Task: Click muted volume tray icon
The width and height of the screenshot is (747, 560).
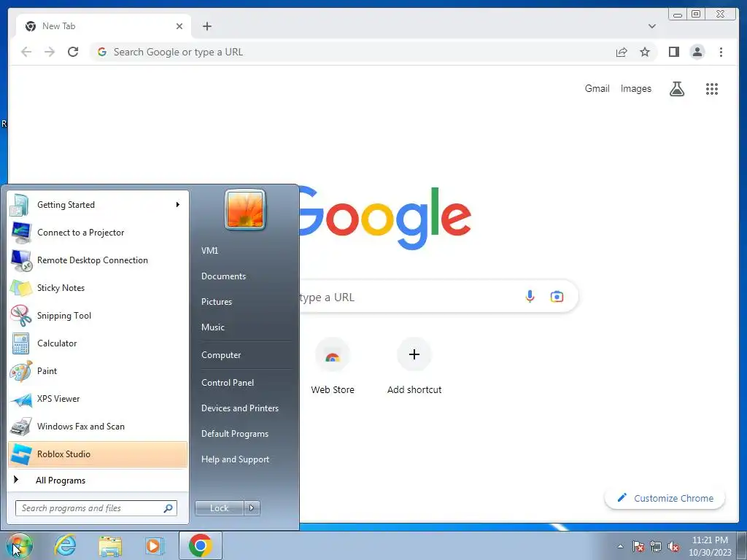Action: [673, 546]
